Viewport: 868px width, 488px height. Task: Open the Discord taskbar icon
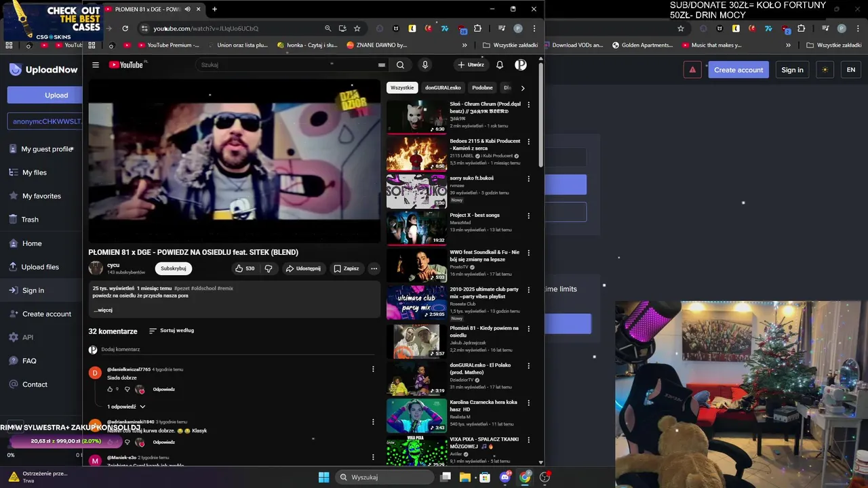click(x=505, y=477)
